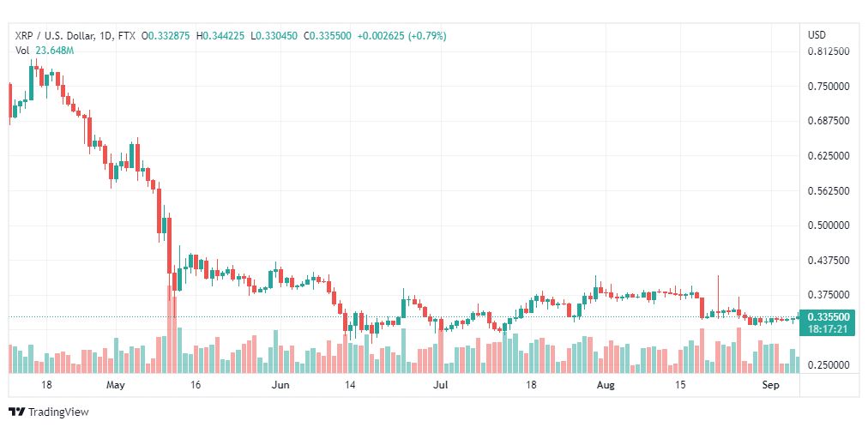
Task: Click the 0.250000 price axis label
Action: click(829, 364)
